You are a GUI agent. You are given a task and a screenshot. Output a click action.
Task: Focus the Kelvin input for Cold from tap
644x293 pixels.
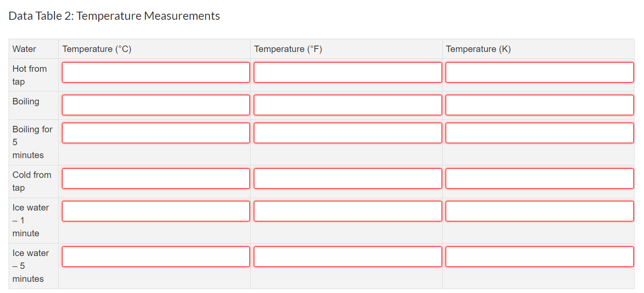click(x=539, y=178)
